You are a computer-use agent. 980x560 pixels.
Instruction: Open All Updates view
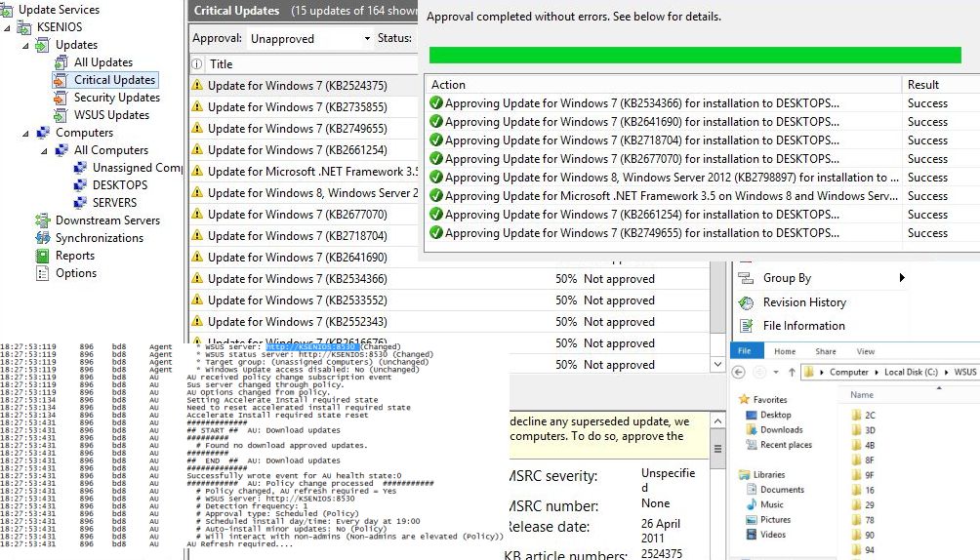pyautogui.click(x=103, y=62)
